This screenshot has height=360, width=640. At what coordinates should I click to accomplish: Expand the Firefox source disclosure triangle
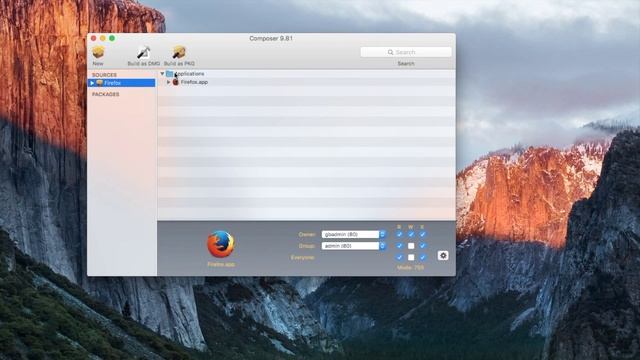tap(92, 83)
